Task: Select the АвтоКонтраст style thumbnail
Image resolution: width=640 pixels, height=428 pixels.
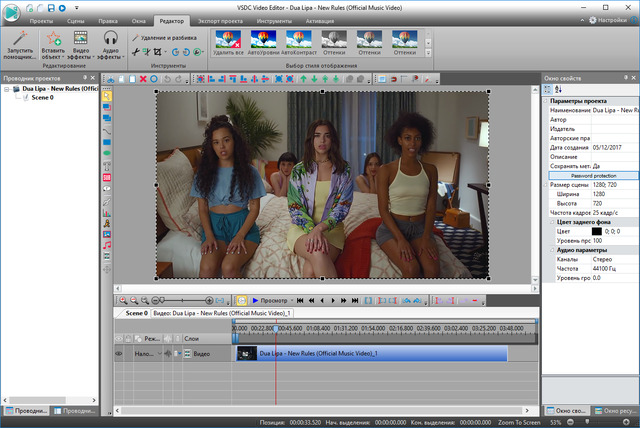Action: pyautogui.click(x=299, y=39)
